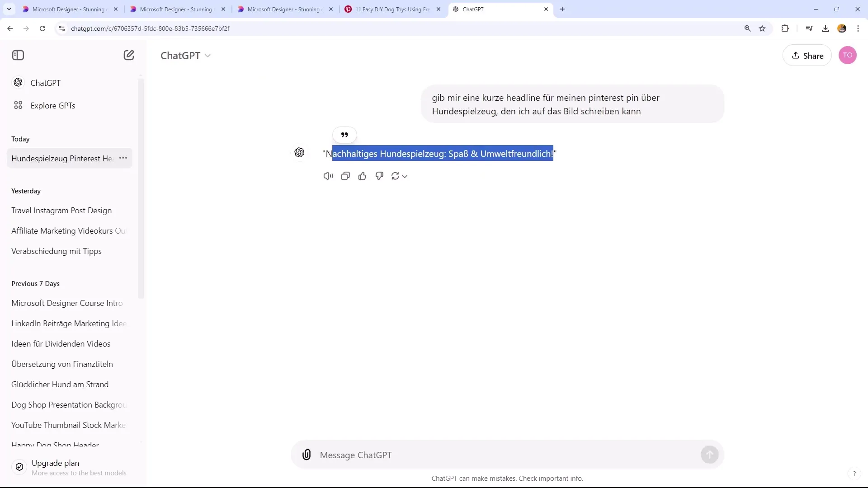Expand the regenerate options chevron
The width and height of the screenshot is (868, 488).
pyautogui.click(x=406, y=176)
